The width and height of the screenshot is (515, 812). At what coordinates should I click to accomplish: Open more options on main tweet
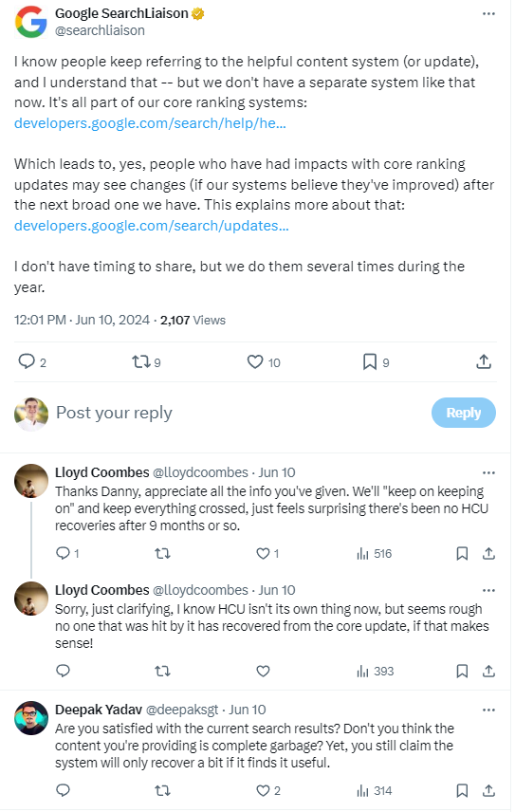tap(488, 14)
